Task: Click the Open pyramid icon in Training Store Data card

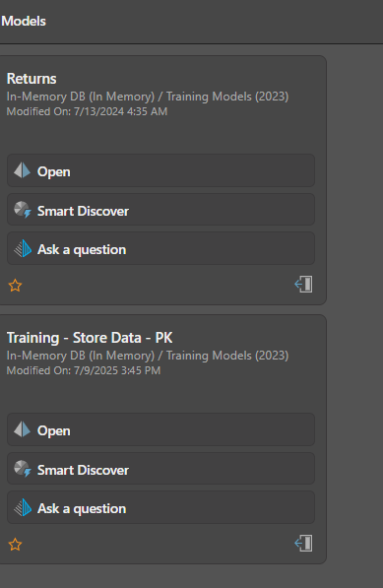Action: 22,429
